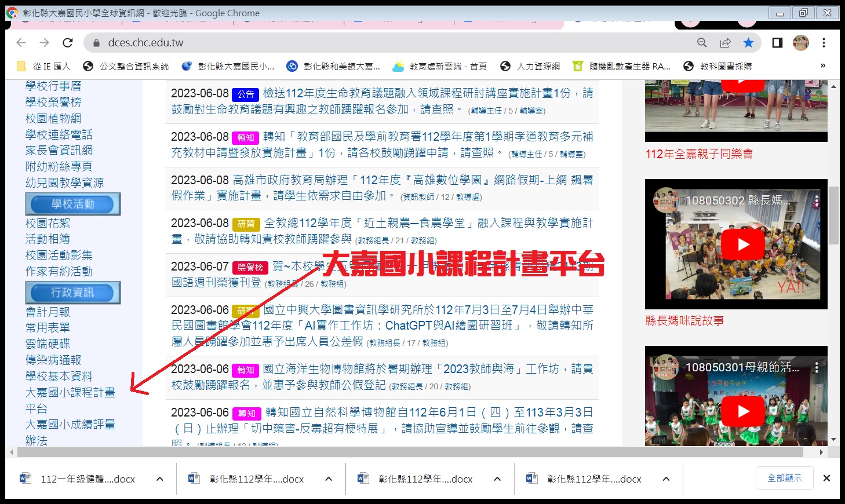Open 縣長媽咪說故事 caption link
The width and height of the screenshot is (845, 504).
[684, 321]
